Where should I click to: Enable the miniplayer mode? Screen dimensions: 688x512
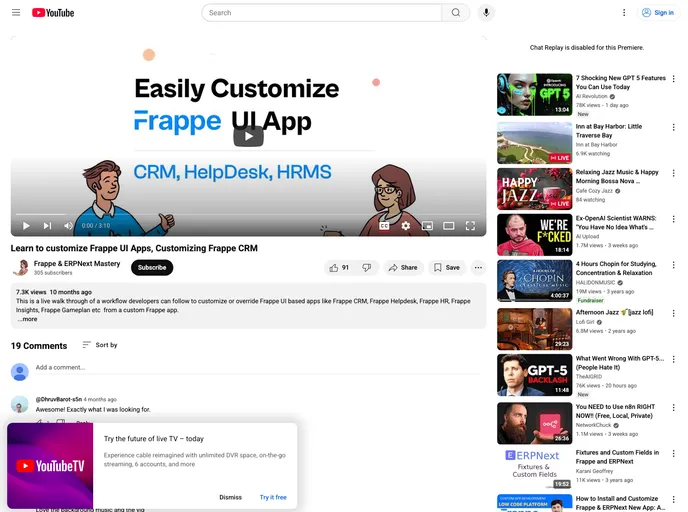pyautogui.click(x=427, y=226)
